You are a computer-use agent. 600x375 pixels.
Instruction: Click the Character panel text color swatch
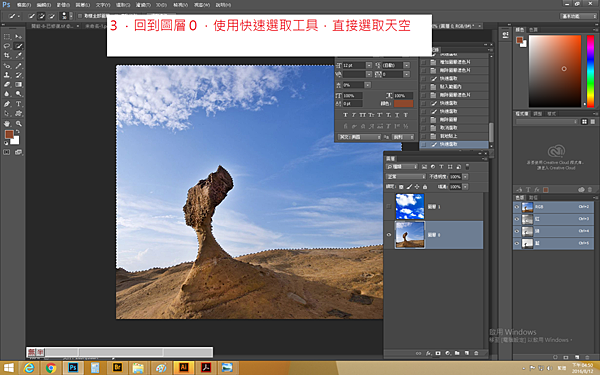click(403, 104)
